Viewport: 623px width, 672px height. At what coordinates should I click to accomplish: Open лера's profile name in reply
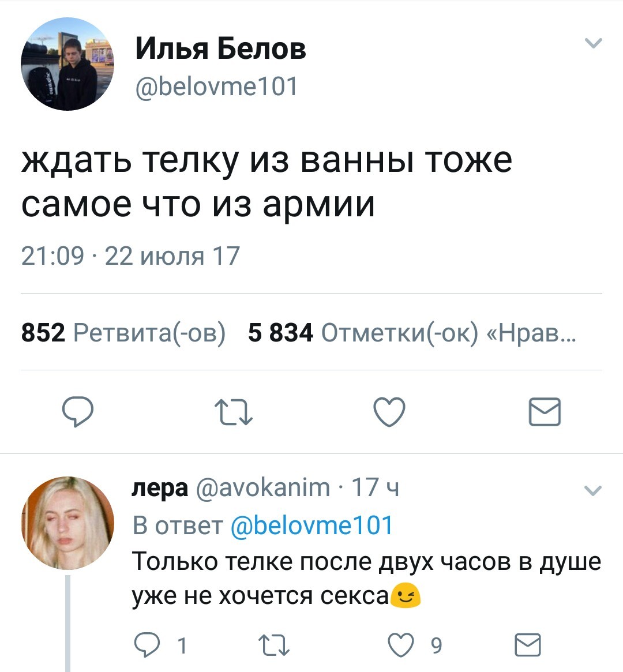tap(160, 488)
